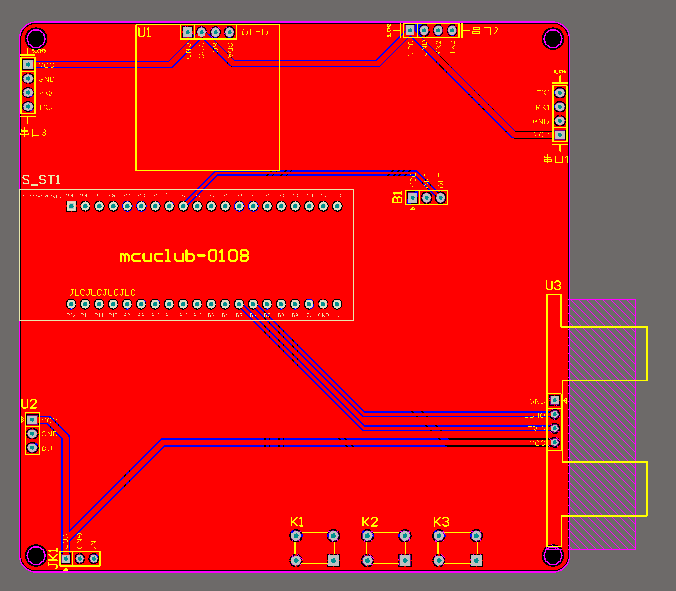The height and width of the screenshot is (591, 676).
Task: Select the U2 component designator label
Action: click(x=29, y=404)
